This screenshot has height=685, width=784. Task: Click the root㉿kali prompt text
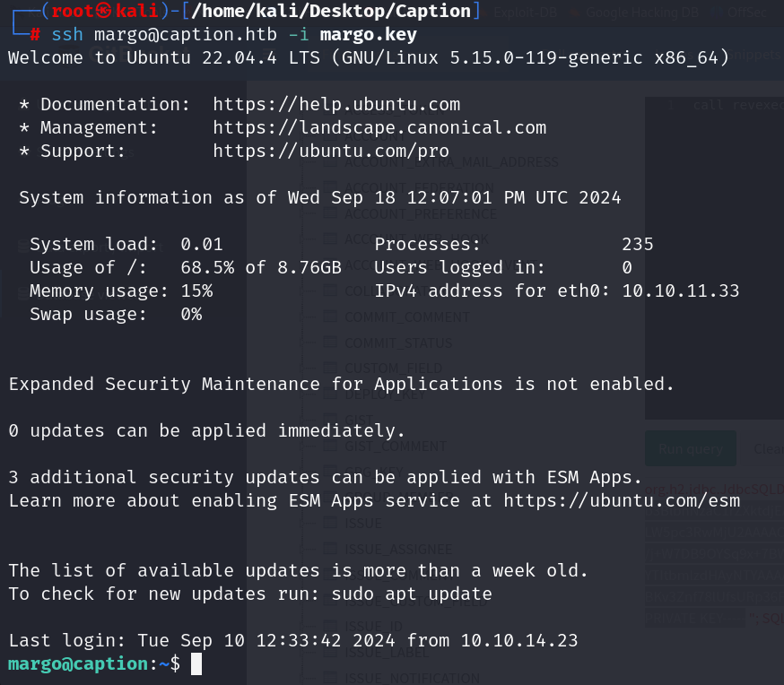pos(104,11)
